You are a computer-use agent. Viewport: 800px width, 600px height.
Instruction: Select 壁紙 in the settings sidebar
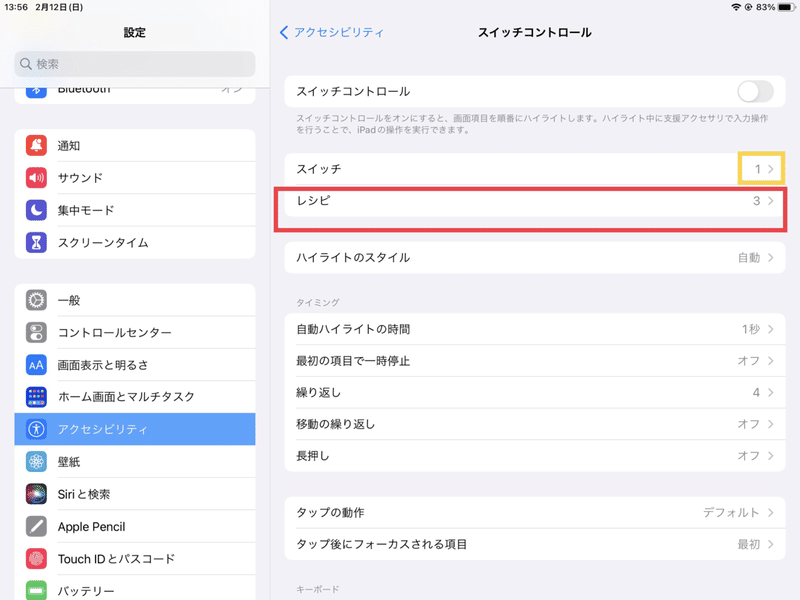tap(135, 462)
